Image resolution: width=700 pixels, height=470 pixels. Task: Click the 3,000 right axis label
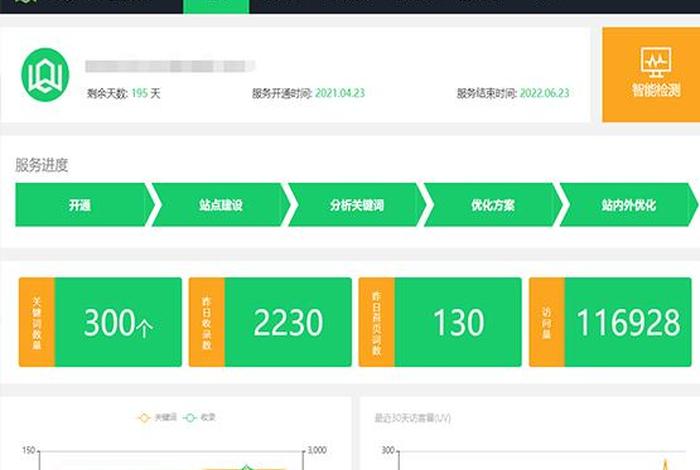(317, 450)
